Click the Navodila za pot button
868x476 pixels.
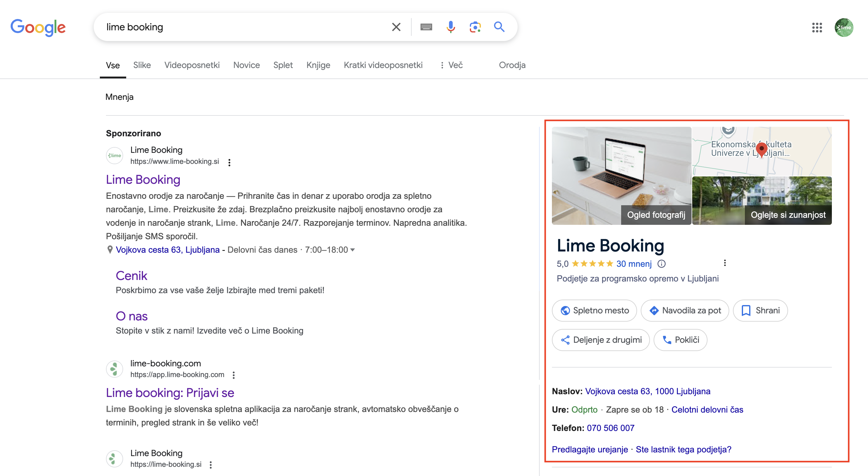[684, 311]
